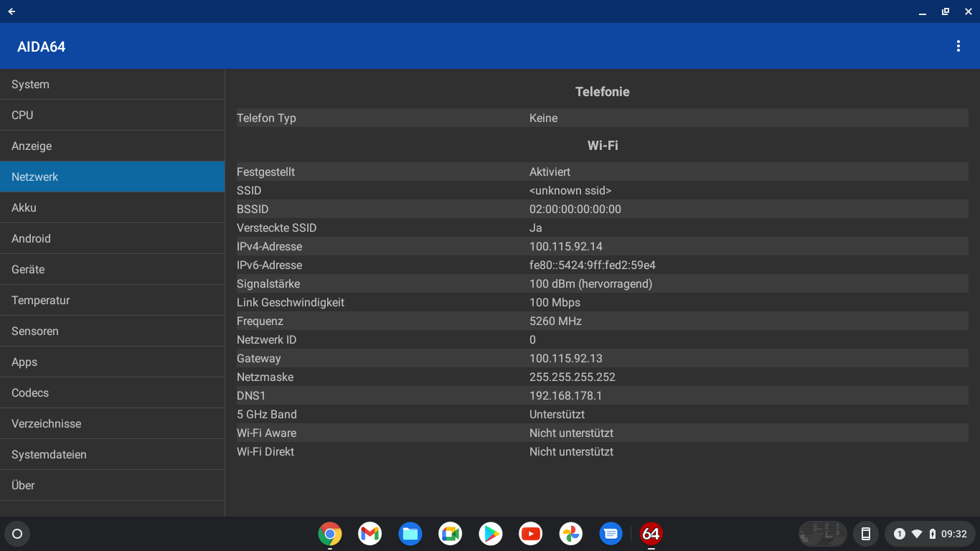Click the ChromeOS launcher circle button
The height and width of the screenshot is (551, 980).
tap(17, 534)
